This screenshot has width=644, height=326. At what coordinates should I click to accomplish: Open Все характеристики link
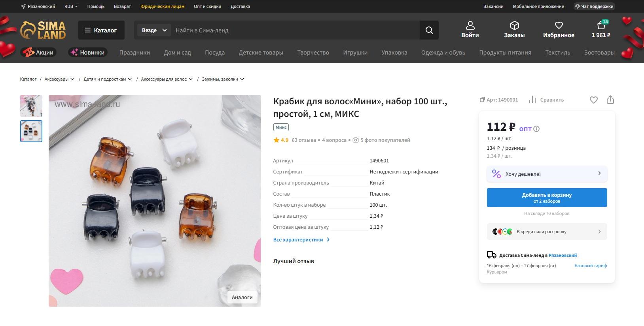301,240
